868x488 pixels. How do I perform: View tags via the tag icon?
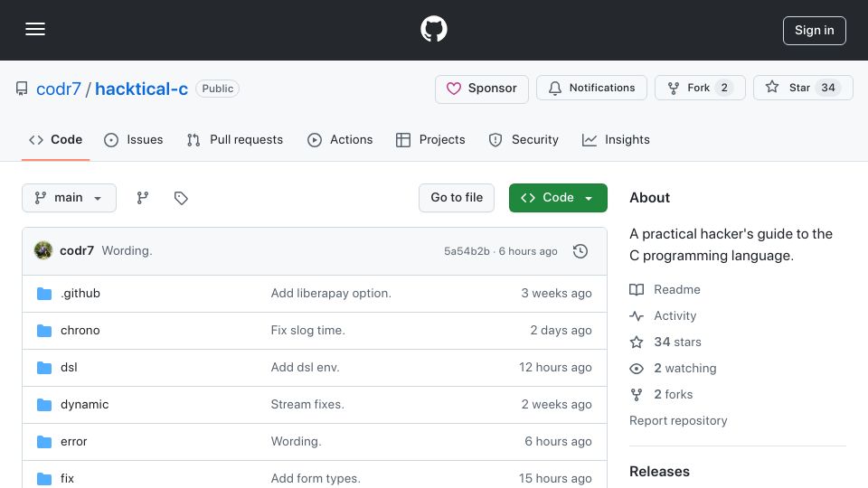181,198
